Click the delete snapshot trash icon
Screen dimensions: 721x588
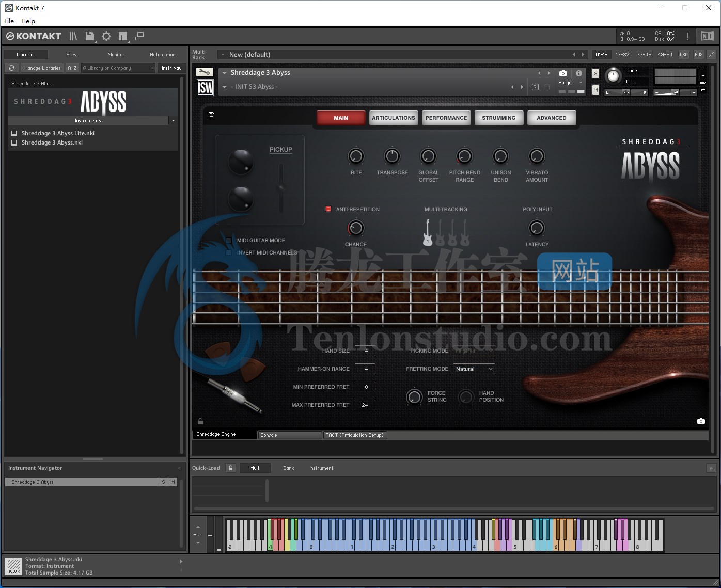(x=547, y=87)
